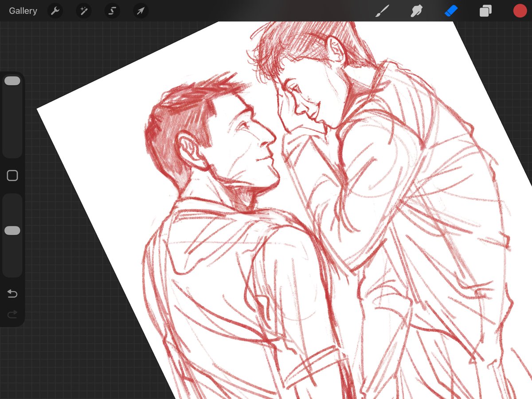This screenshot has height=399, width=532.
Task: Select the Smudge tool
Action: (x=416, y=11)
